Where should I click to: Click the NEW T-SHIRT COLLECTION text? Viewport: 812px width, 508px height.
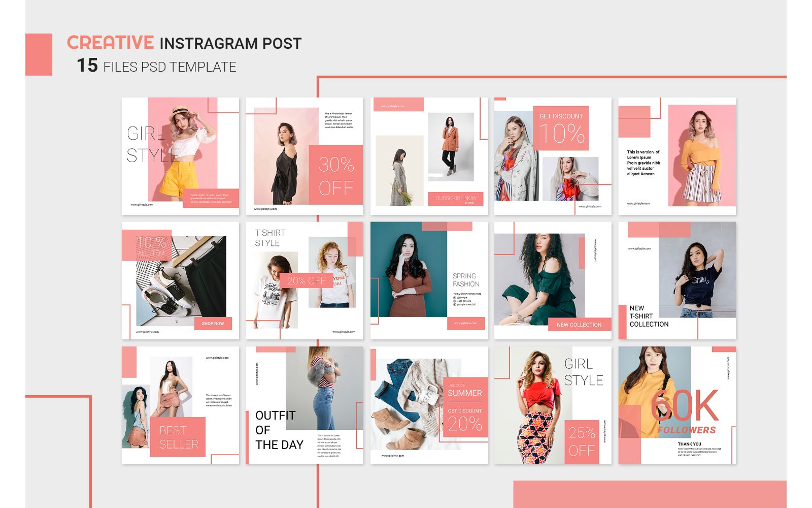[x=649, y=316]
